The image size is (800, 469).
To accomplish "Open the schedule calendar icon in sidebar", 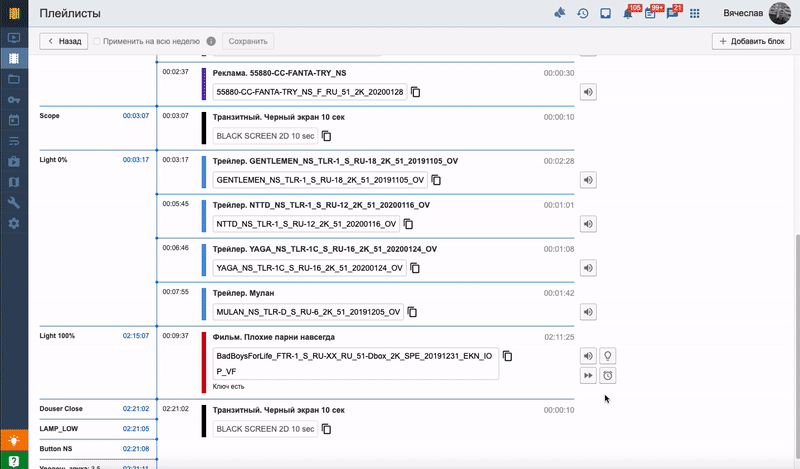I will coord(14,120).
